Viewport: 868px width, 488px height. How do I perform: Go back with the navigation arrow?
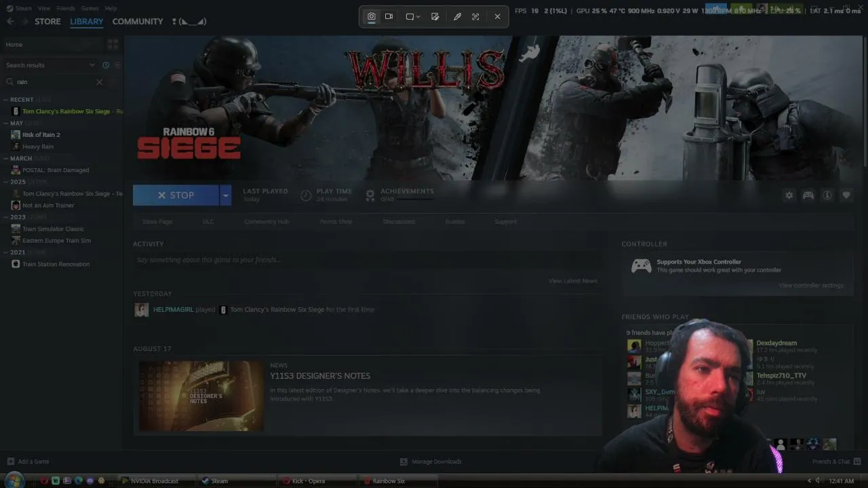(10, 22)
